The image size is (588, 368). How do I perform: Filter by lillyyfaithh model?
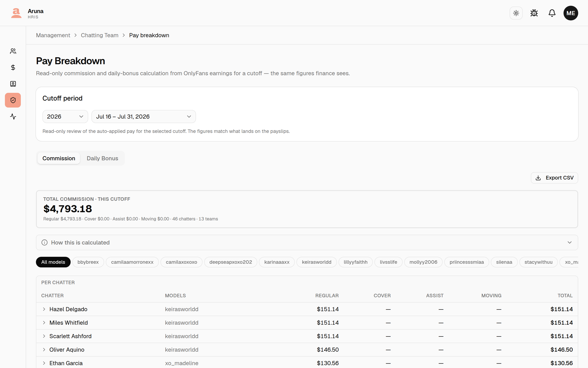coord(355,262)
